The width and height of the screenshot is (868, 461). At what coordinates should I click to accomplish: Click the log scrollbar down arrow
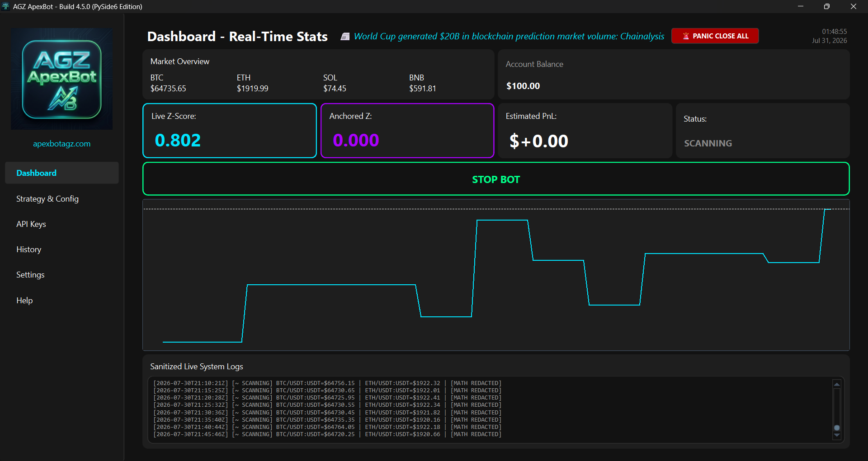pos(837,435)
